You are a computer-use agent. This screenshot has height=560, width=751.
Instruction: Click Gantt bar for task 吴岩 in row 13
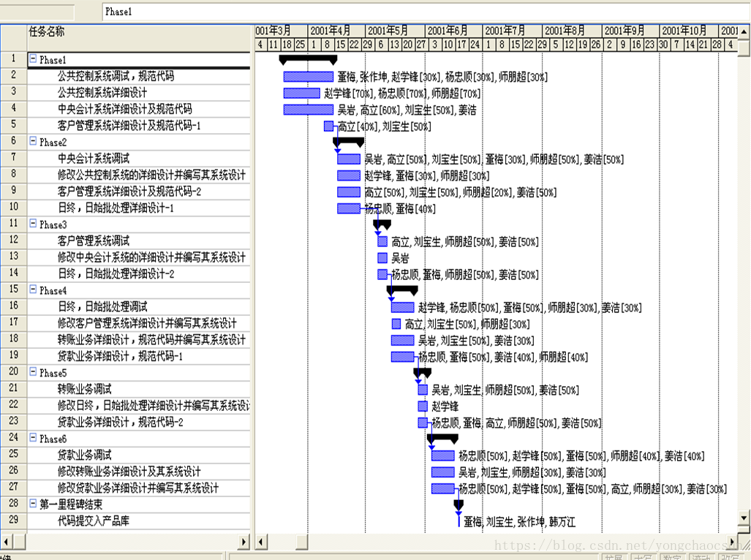click(382, 258)
